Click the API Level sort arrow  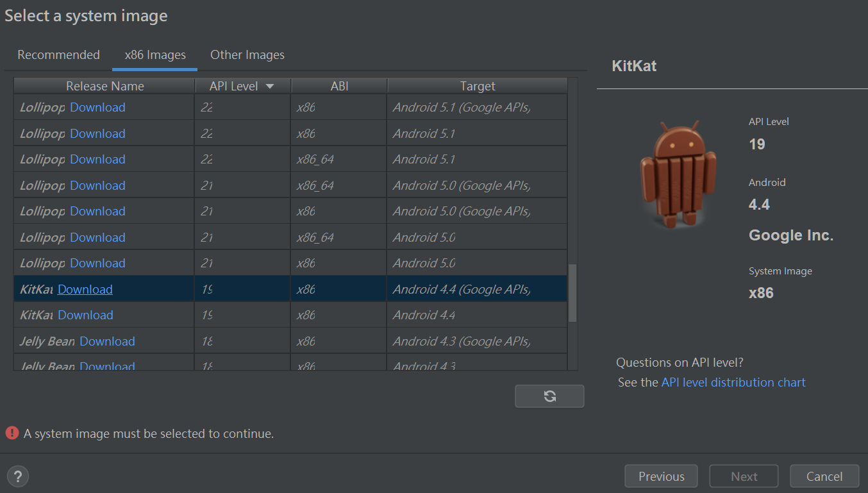[269, 87]
